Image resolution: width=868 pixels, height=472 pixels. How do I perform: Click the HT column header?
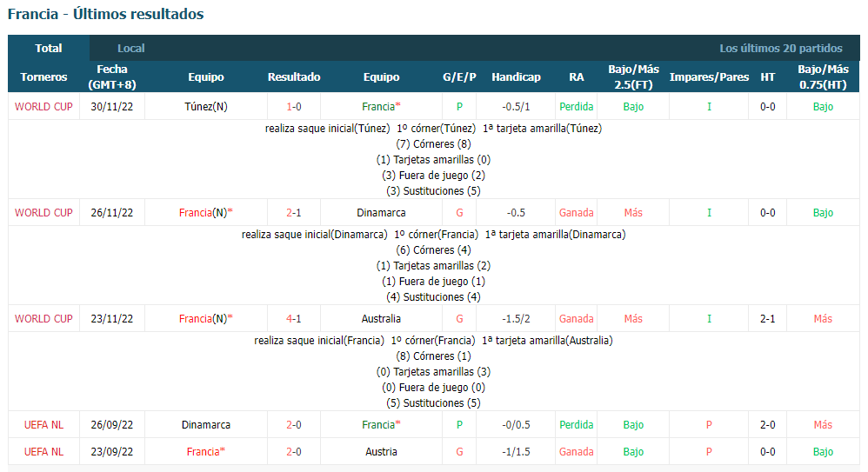click(x=767, y=76)
